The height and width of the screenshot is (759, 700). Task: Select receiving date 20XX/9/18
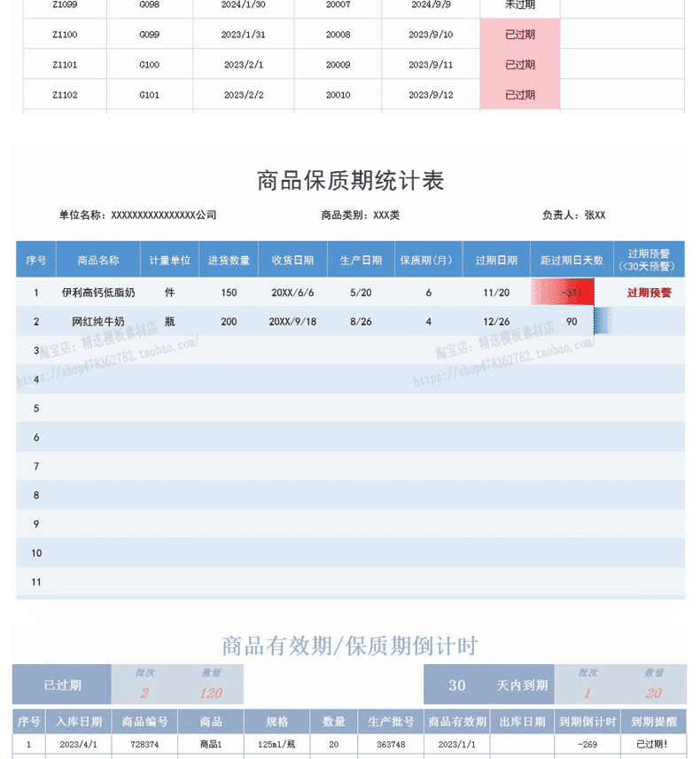click(x=292, y=321)
